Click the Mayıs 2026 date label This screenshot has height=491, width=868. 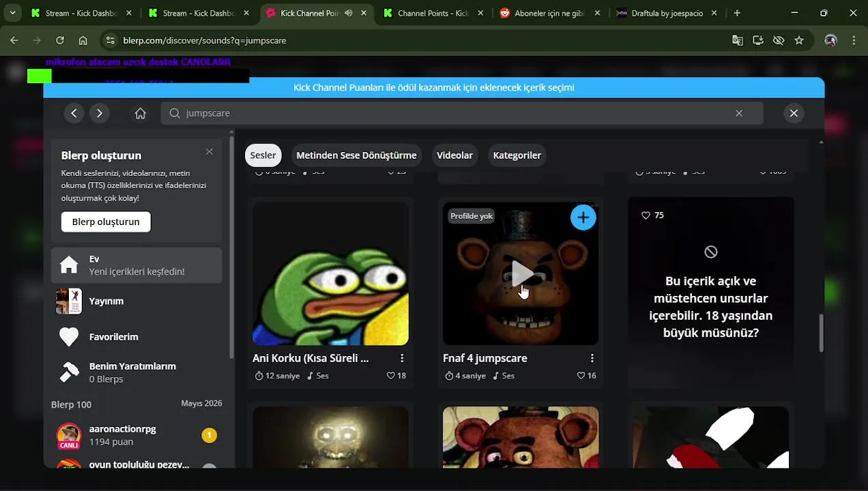[201, 403]
